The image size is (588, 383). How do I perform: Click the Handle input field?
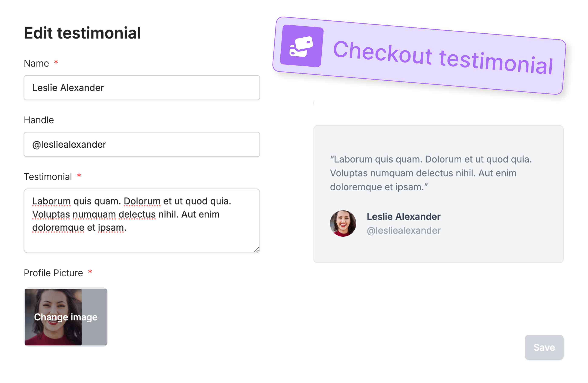(x=142, y=144)
